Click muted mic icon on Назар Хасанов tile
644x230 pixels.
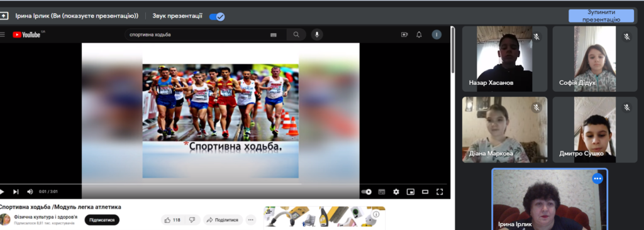tap(536, 36)
